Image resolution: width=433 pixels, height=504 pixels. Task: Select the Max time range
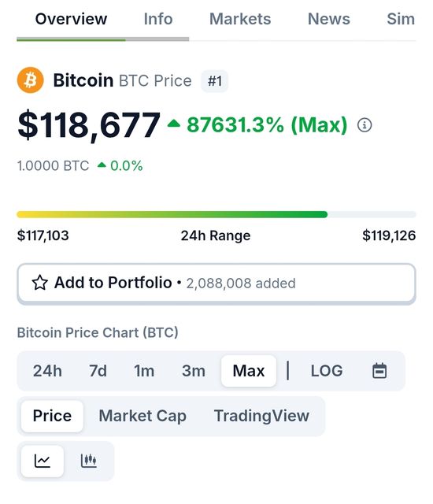(x=249, y=371)
